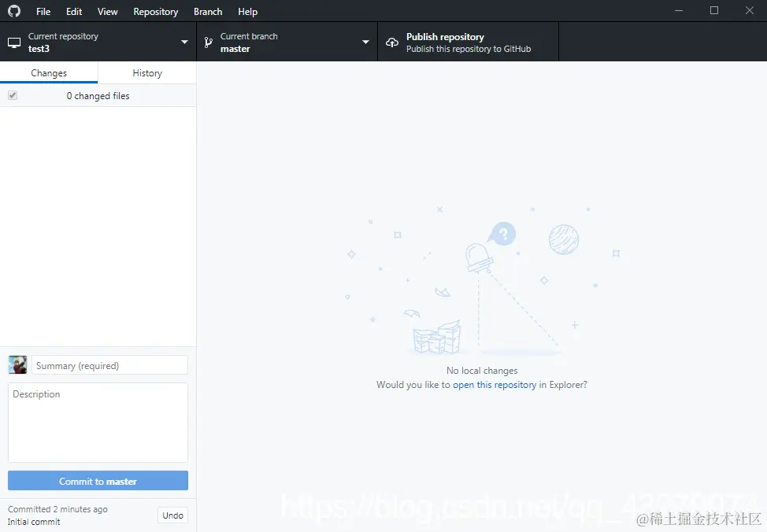Click the GitHub logo icon

click(14, 11)
